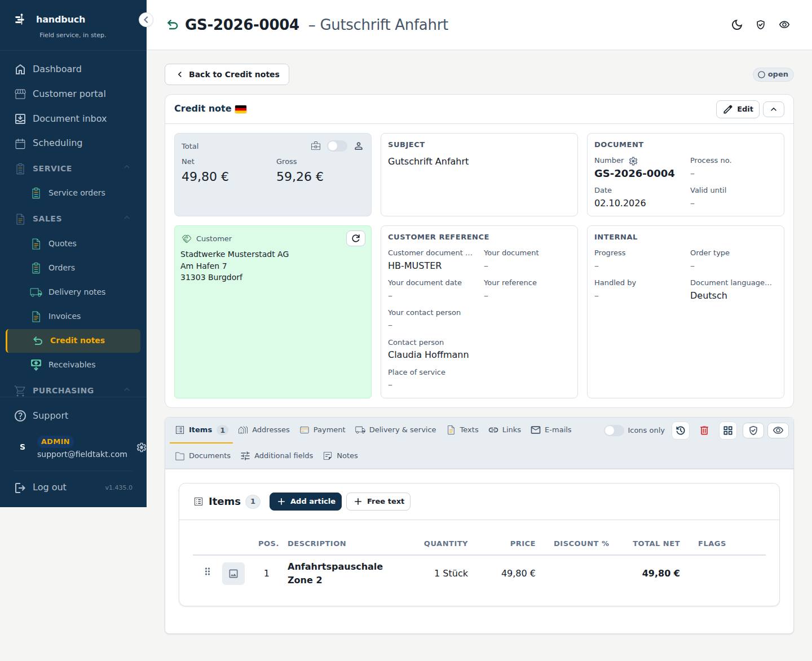Collapse the Credit note panel

coord(774,109)
